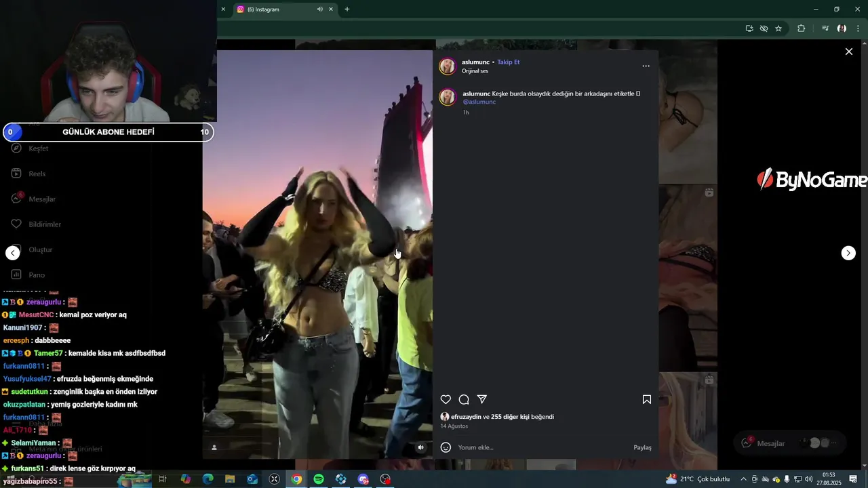Screen dimensions: 868x488
Task: Click the Orijinal ses audio link
Action: pos(475,71)
